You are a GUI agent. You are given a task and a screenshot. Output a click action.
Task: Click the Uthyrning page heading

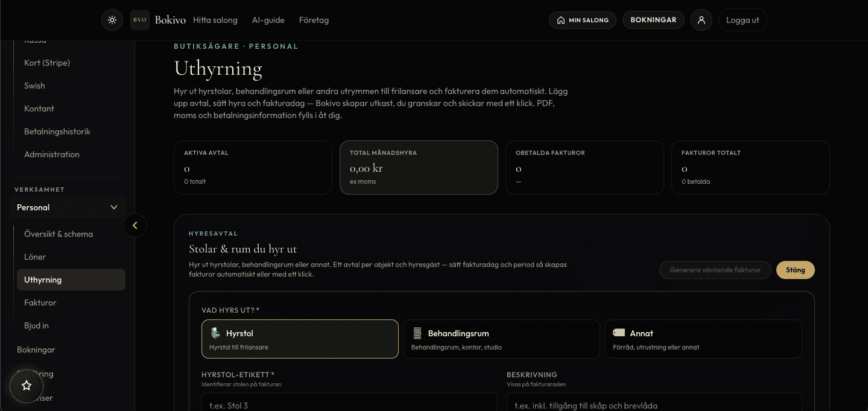pos(218,69)
